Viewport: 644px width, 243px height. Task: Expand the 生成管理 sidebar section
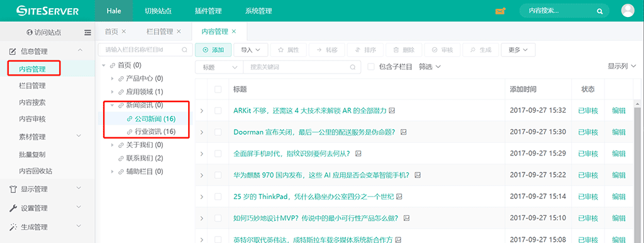[47, 227]
